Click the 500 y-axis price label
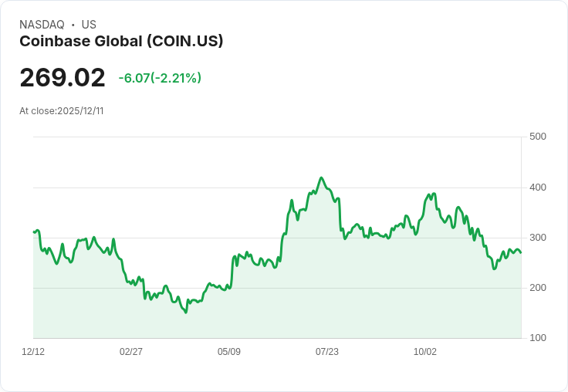The height and width of the screenshot is (392, 568). click(538, 137)
